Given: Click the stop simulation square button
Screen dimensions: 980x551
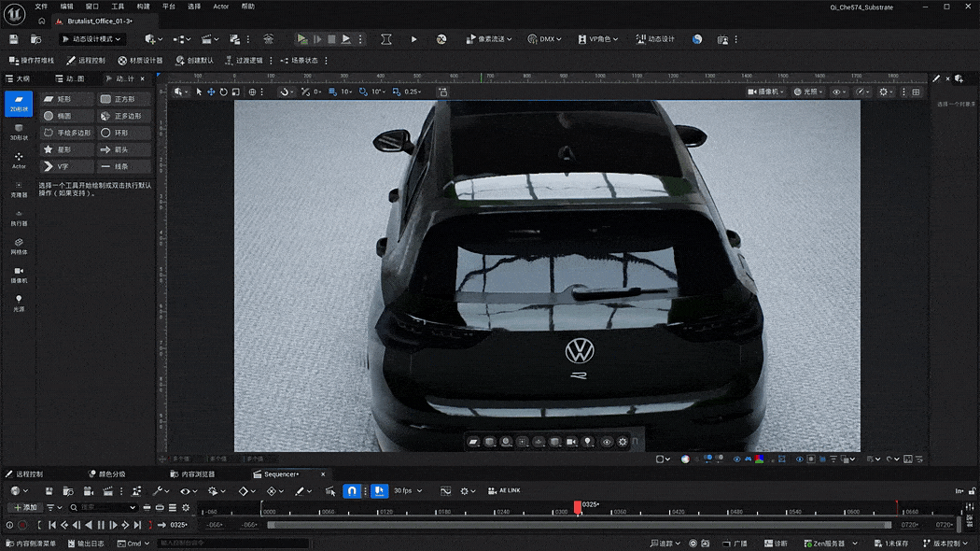Looking at the screenshot, I should [332, 39].
